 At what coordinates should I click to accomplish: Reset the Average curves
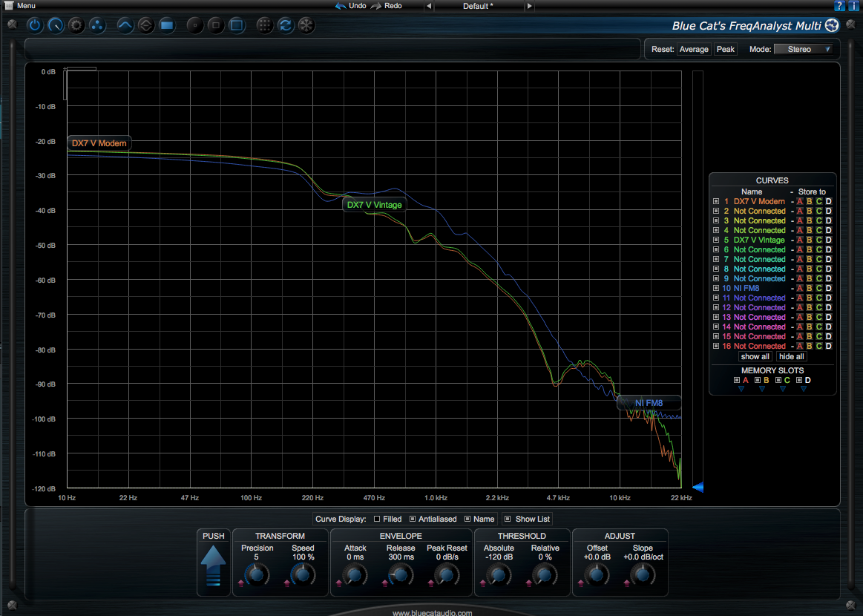[x=694, y=49]
